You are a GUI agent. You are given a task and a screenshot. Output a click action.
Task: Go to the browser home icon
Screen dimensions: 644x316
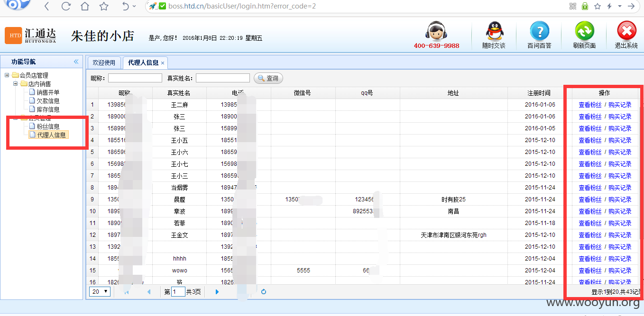[85, 7]
